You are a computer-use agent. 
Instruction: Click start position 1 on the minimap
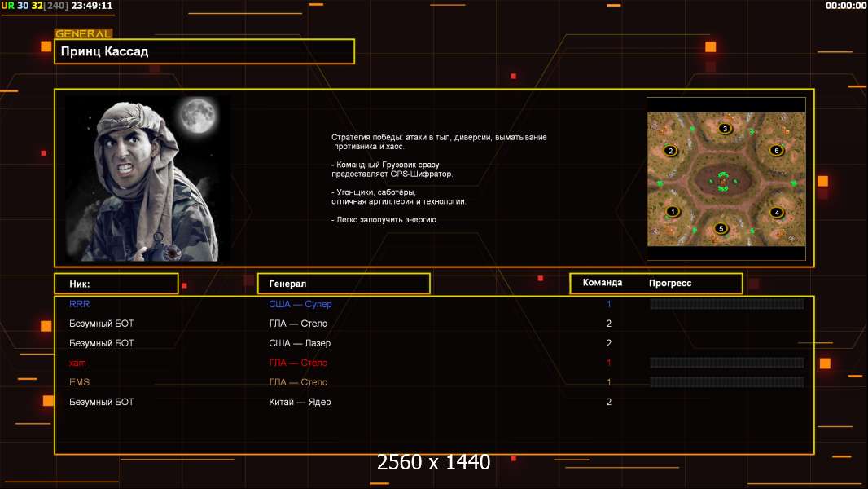[672, 212]
